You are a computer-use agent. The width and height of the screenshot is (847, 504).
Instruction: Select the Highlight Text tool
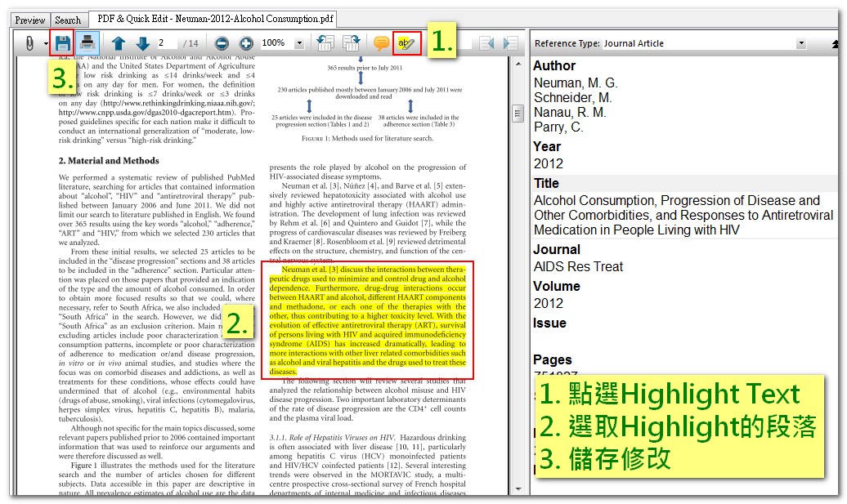click(406, 43)
